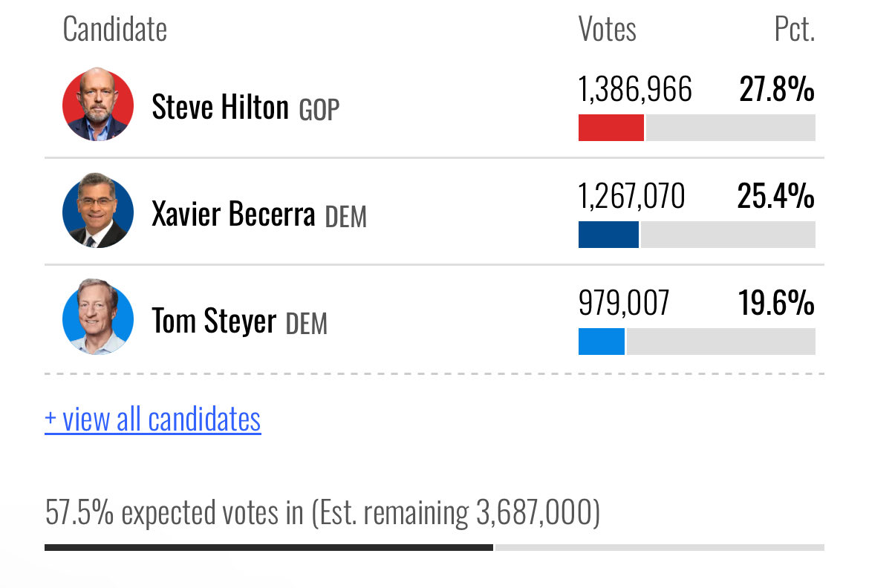Click Tom Steyer's circular portrait thumbnail
The width and height of the screenshot is (869, 588).
point(98,317)
